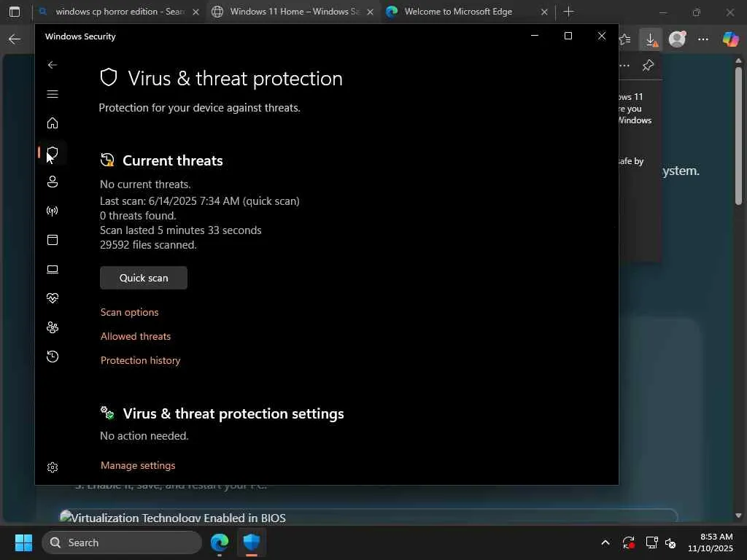Open Edge profile avatar
Image resolution: width=747 pixels, height=560 pixels.
tap(677, 39)
